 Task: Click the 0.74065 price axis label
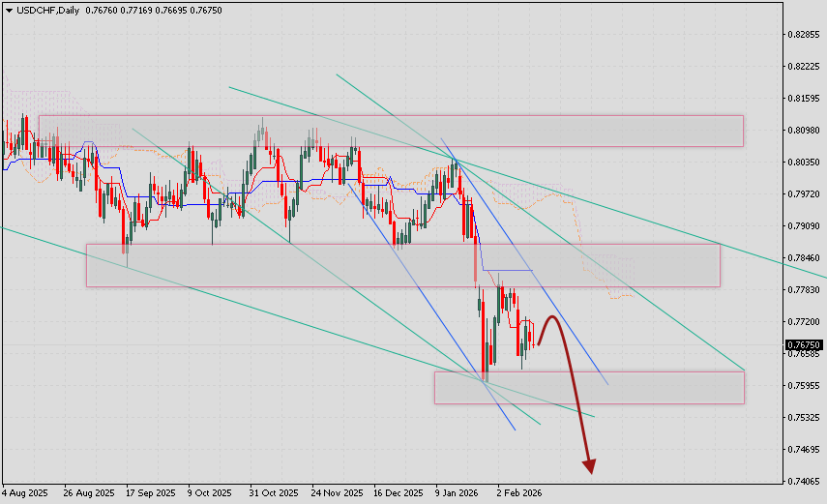(805, 481)
